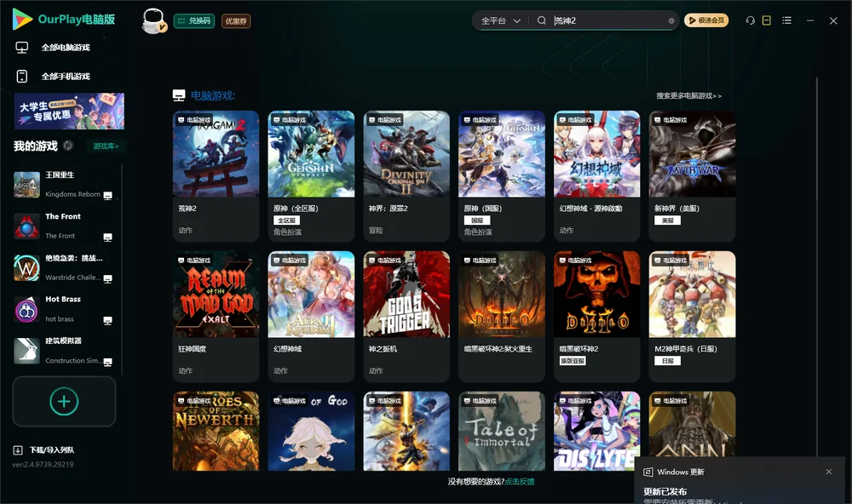
Task: Open the 游戏库 link
Action: tap(106, 146)
